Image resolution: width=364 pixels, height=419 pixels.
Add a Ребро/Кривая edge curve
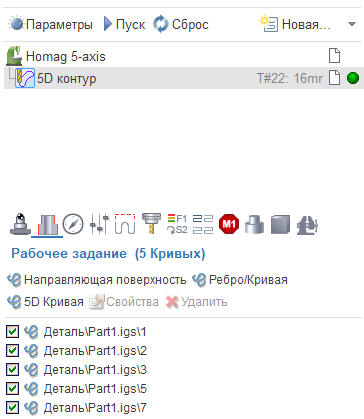coord(240,280)
